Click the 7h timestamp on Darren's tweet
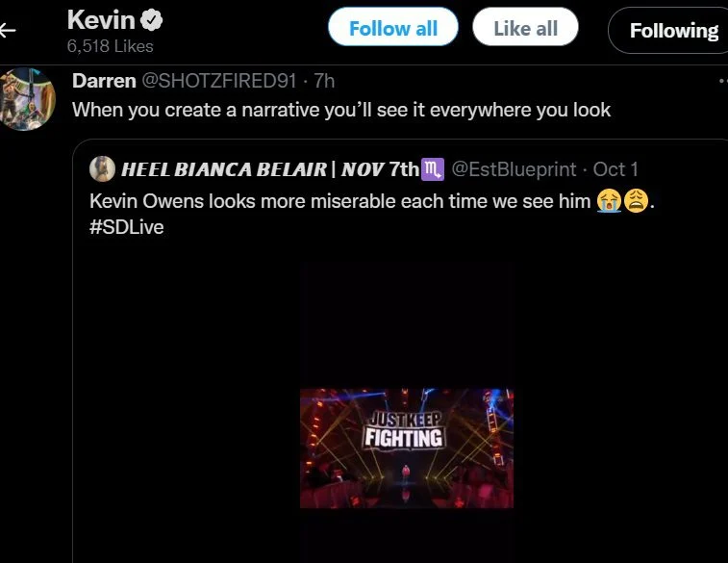 [x=324, y=81]
